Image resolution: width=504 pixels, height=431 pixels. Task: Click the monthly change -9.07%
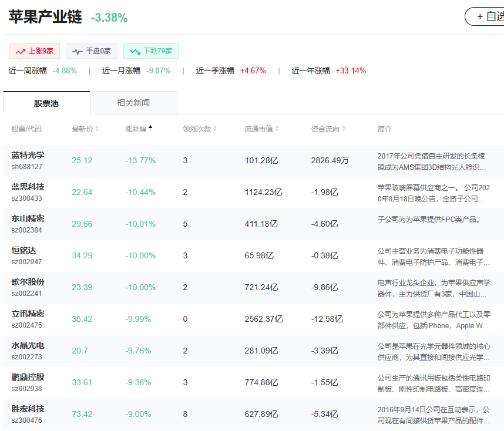[159, 70]
